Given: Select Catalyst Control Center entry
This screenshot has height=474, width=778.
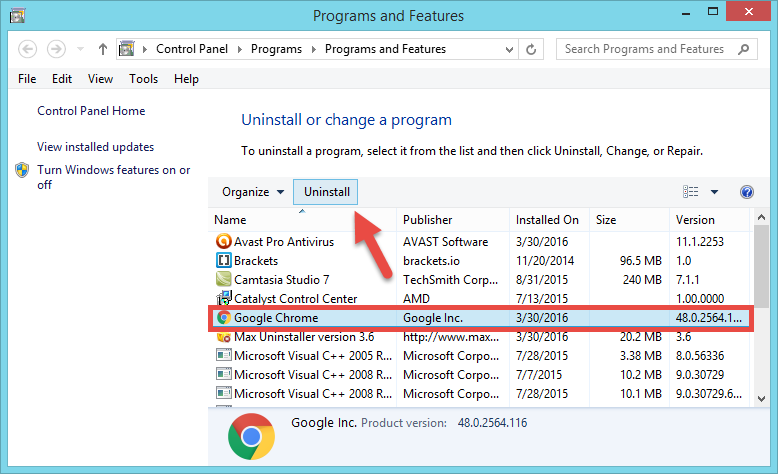Looking at the screenshot, I should [x=295, y=298].
